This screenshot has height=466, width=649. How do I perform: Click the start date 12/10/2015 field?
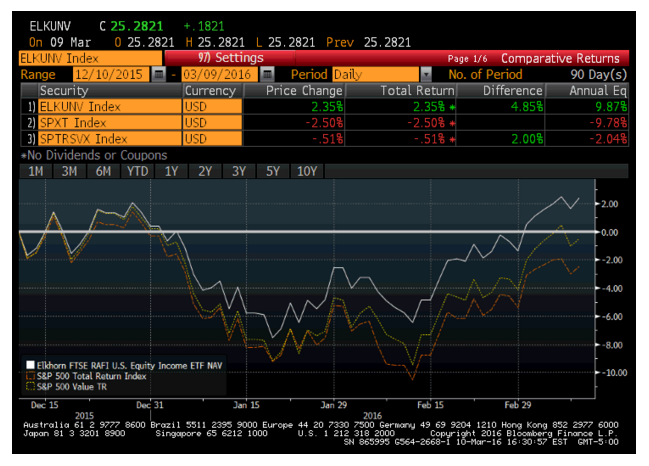coord(108,75)
